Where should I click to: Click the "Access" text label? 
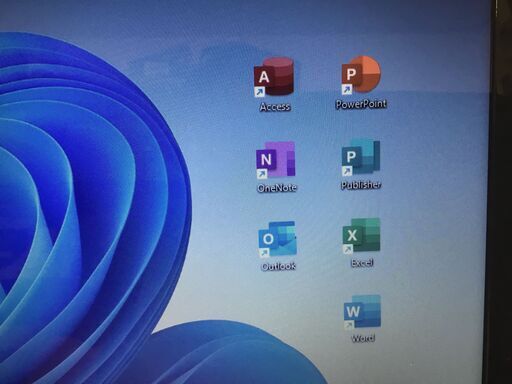click(275, 107)
